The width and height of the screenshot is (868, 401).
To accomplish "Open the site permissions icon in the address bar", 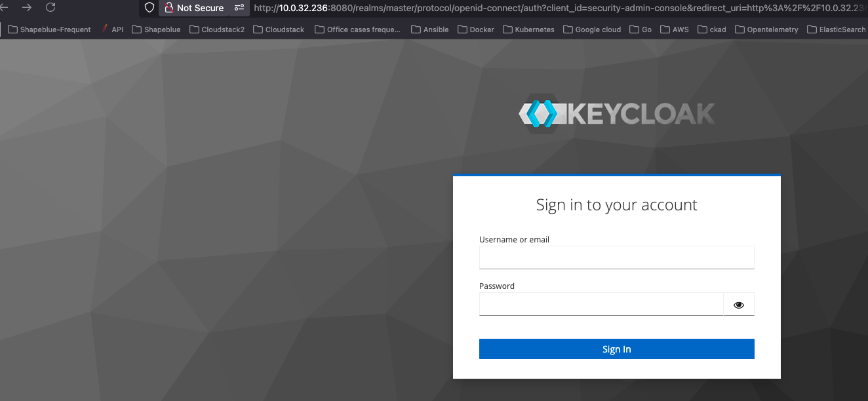I will click(239, 8).
